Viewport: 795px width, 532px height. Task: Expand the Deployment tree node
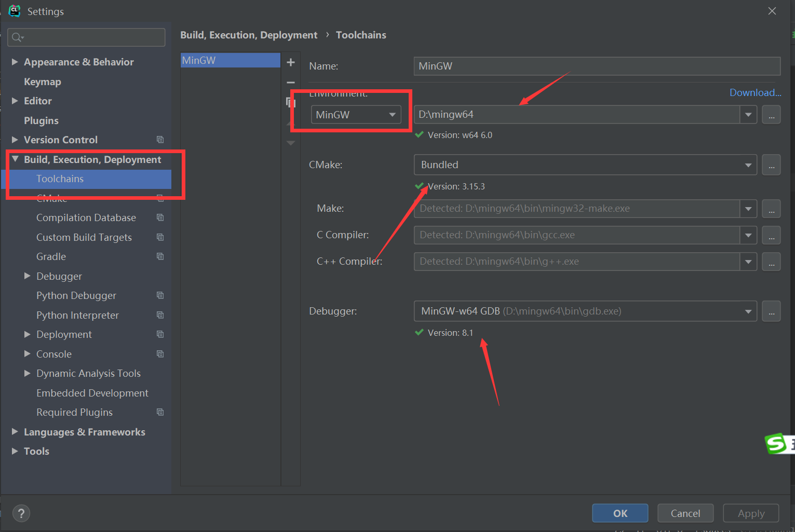tap(28, 334)
